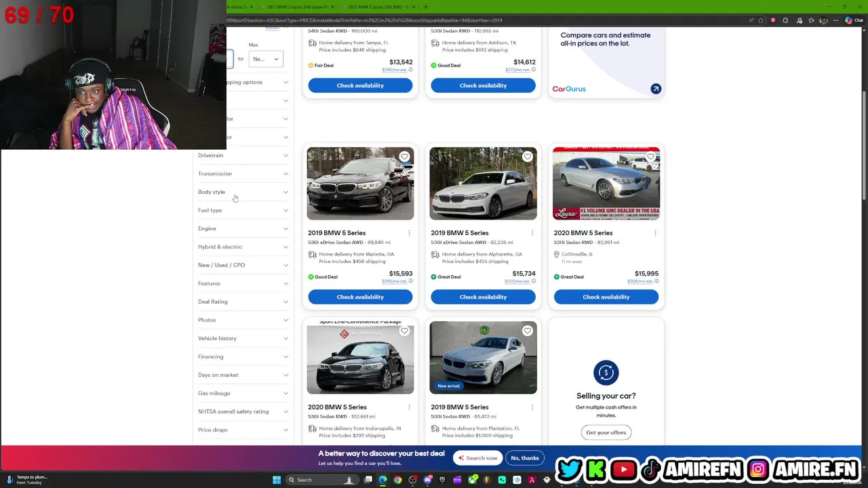Open Google Chrome from the taskbar
The height and width of the screenshot is (488, 868).
tap(398, 480)
